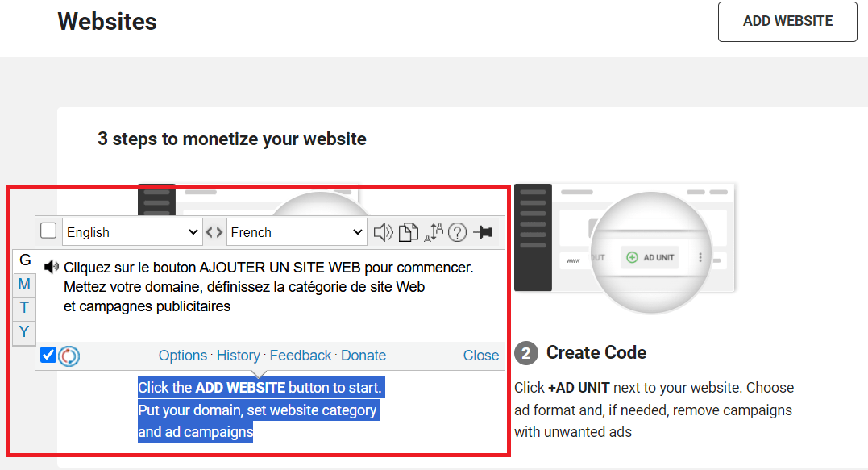The image size is (868, 470).
Task: Select the M (Microsoft) translator tab
Action: pos(24,285)
